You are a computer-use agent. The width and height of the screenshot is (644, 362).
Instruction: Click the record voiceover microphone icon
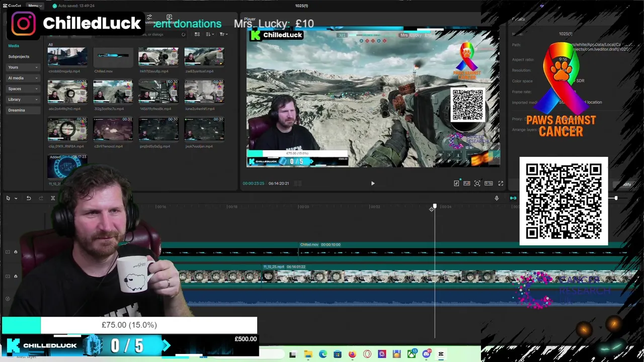point(497,198)
